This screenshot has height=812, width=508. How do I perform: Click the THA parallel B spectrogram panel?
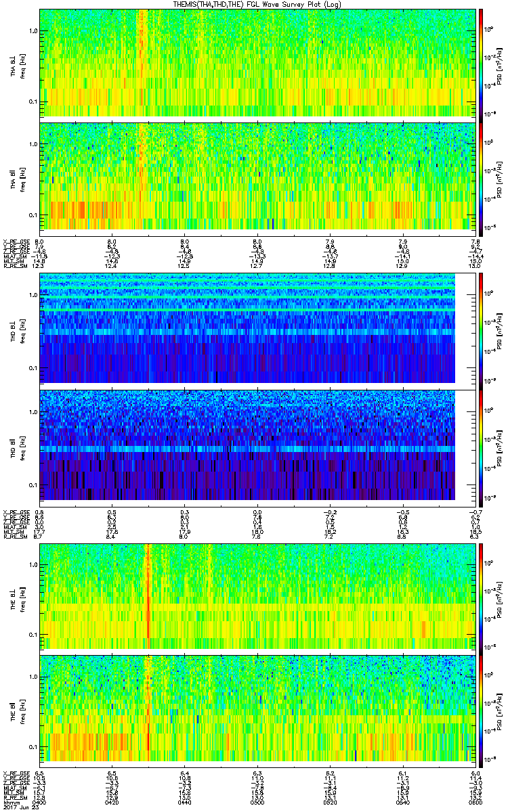point(257,176)
